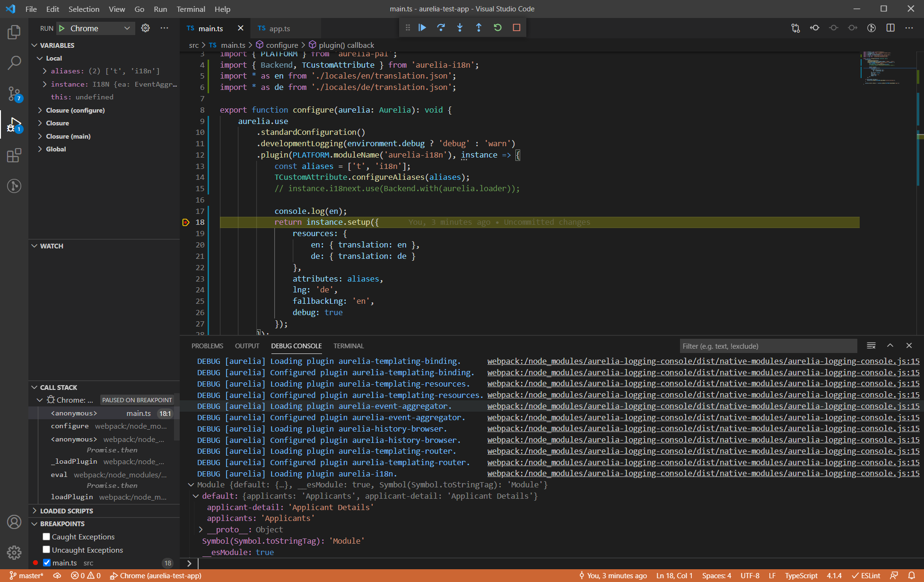Clear the debug console output
This screenshot has height=582, width=924.
click(x=871, y=346)
